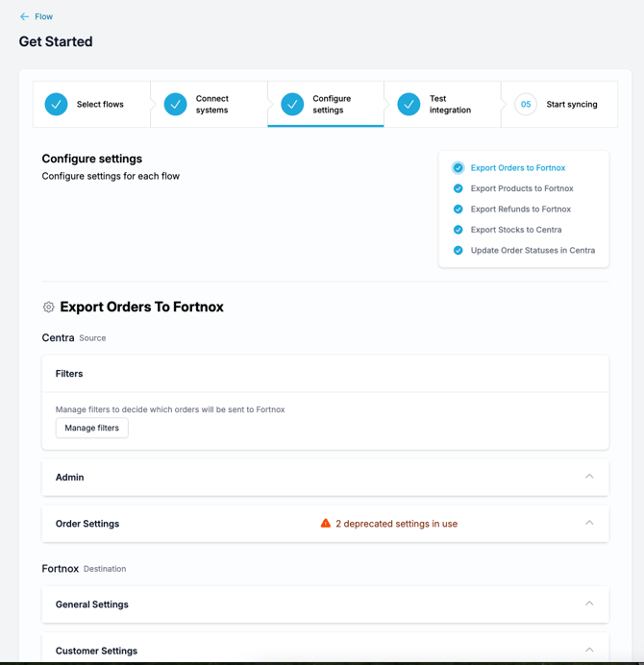Viewport: 644px width, 665px height.
Task: Click the gear icon beside Export Orders To Fortnox
Action: 49,308
